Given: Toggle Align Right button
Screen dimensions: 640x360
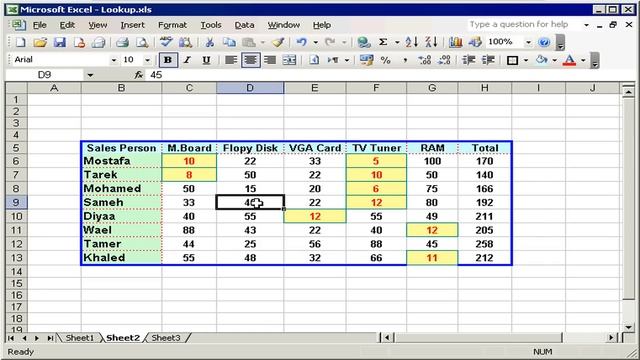Looking at the screenshot, I should 270,60.
